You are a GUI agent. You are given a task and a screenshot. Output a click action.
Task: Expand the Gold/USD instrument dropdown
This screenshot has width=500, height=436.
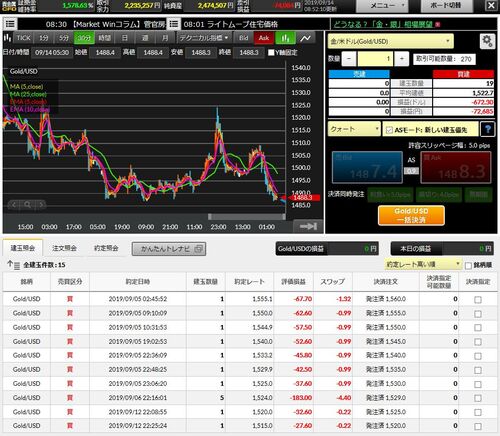390,42
